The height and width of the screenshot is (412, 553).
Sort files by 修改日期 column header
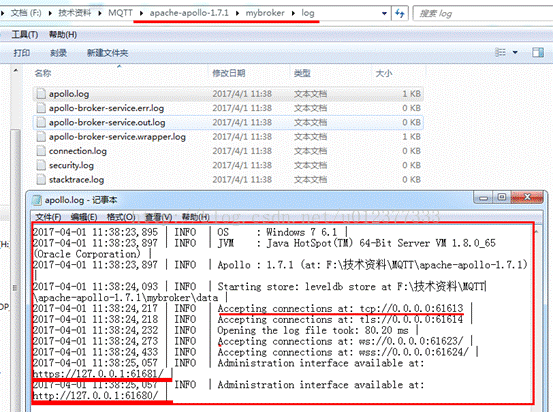[229, 73]
